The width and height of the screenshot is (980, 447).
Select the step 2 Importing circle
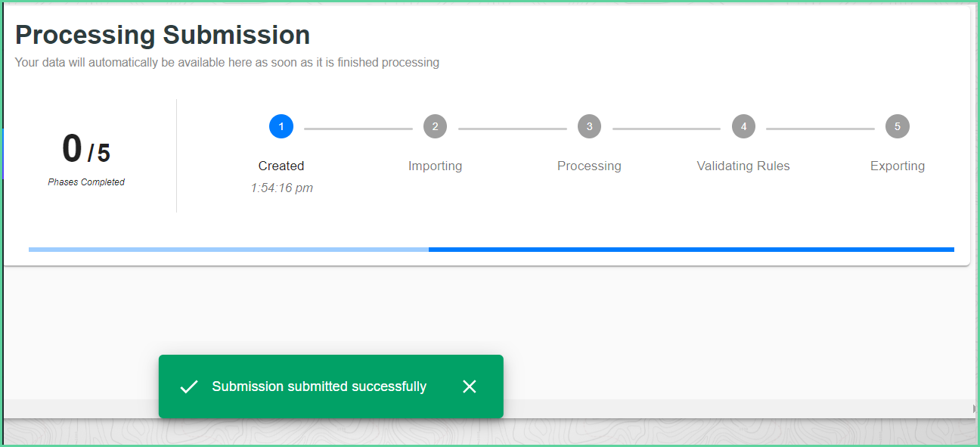[435, 126]
